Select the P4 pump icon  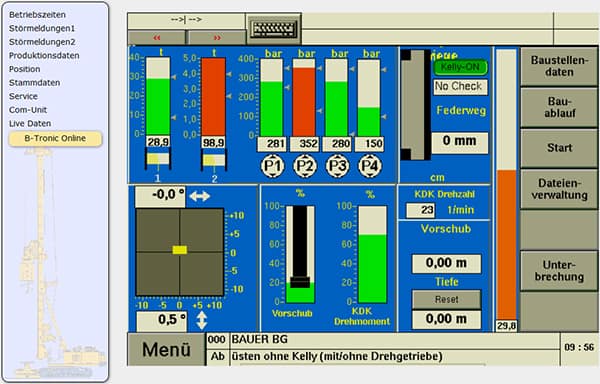(370, 166)
